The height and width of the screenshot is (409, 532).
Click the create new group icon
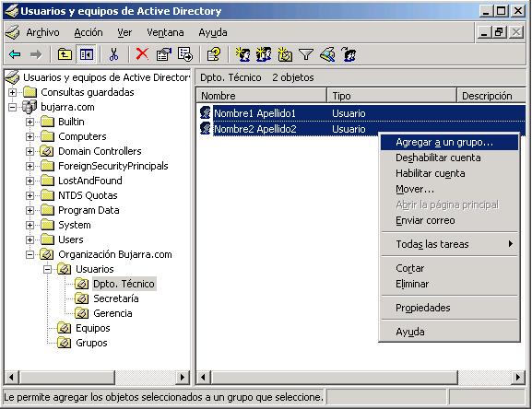click(x=264, y=54)
